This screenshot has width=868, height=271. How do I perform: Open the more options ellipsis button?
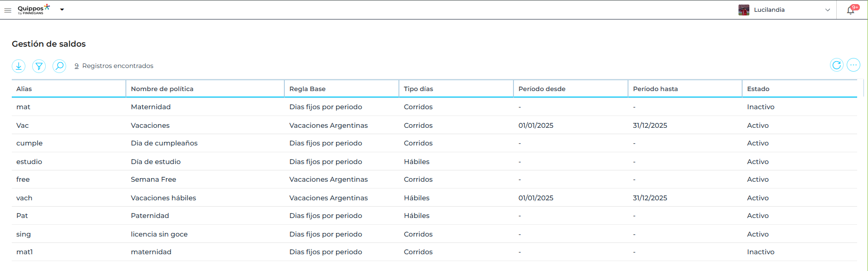pos(853,65)
